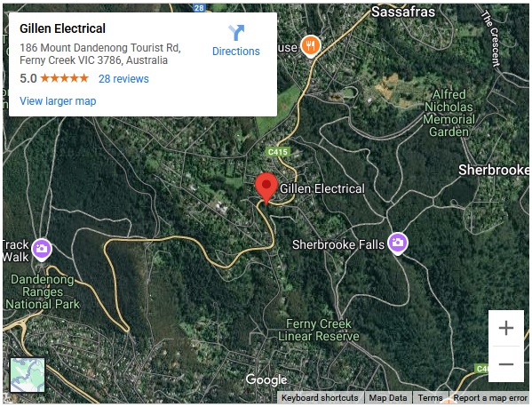
Task: Click the red Gillen Electrical pin
Action: pos(266,188)
